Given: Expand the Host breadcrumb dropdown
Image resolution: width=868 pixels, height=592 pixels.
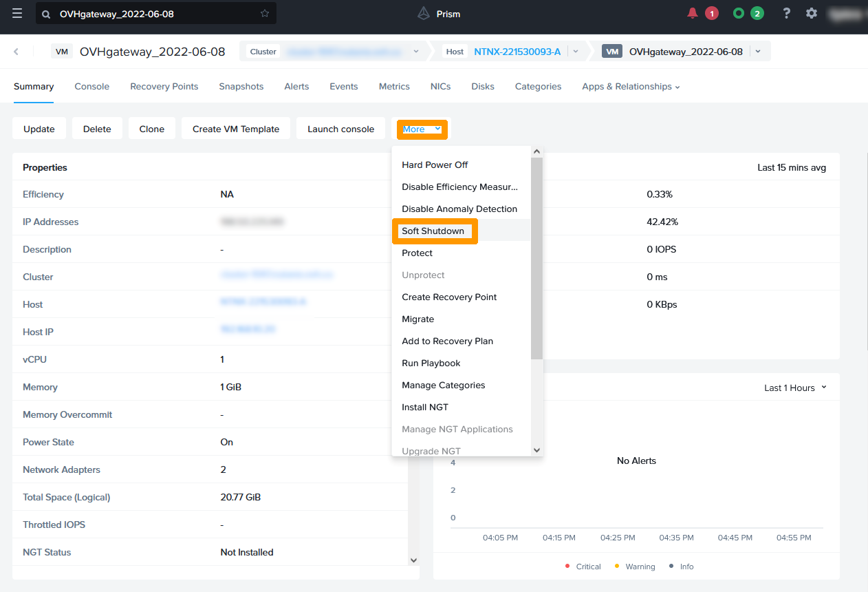Looking at the screenshot, I should point(576,52).
